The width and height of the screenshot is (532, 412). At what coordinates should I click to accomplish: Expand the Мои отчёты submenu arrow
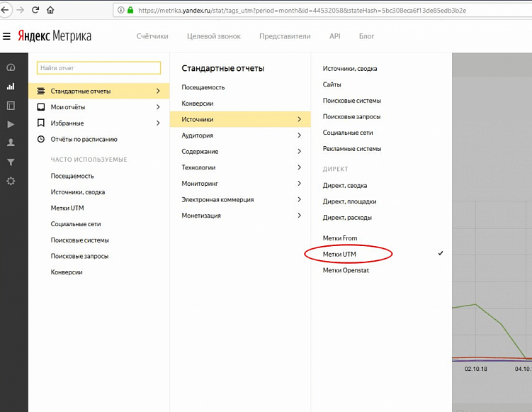[158, 107]
